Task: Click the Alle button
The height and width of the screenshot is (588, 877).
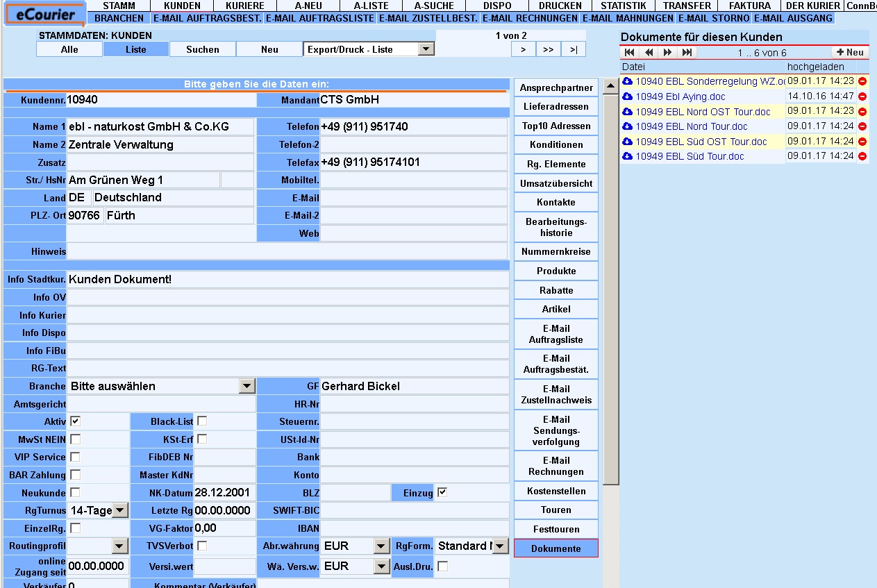Action: pos(69,49)
